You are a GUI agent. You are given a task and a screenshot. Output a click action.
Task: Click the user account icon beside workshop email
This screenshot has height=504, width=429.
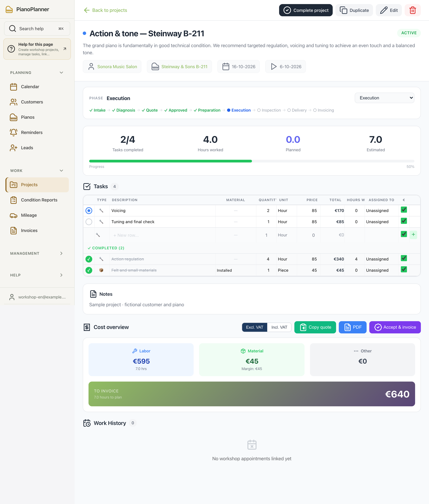pos(12,297)
